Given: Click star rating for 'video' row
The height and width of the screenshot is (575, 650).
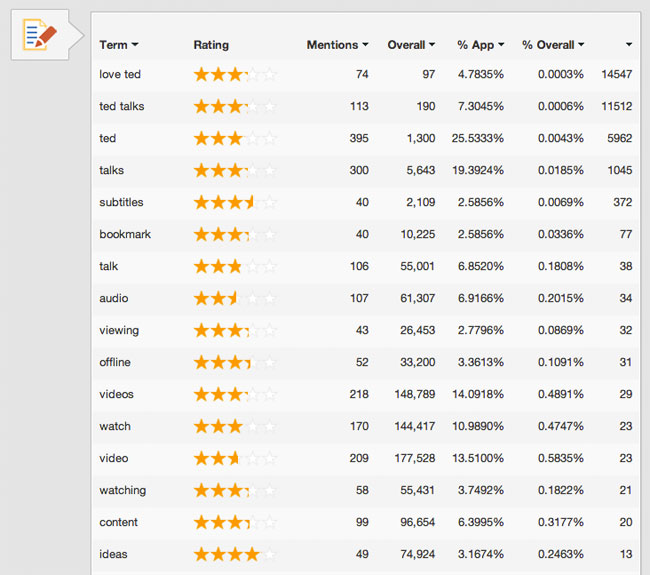Looking at the screenshot, I should tap(235, 458).
